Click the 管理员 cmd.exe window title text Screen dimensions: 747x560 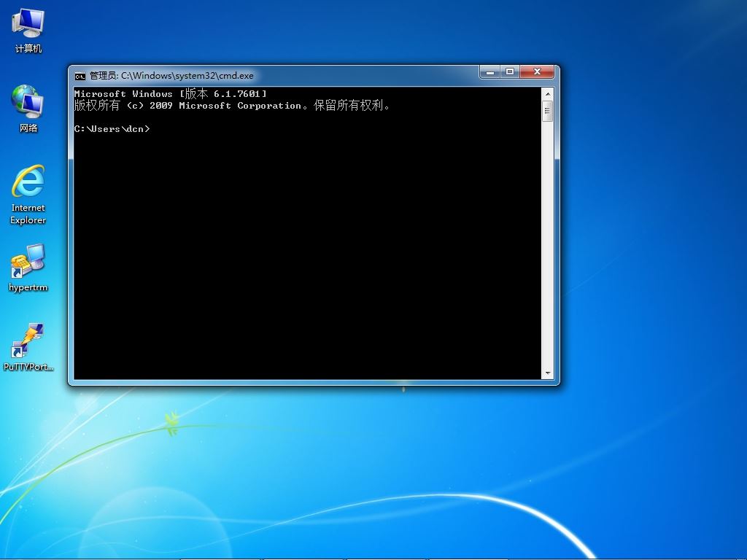pyautogui.click(x=171, y=76)
